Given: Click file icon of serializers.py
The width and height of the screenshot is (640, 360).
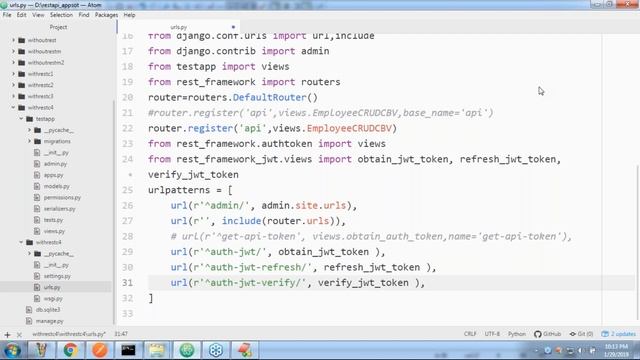Looking at the screenshot, I should coord(37,209).
